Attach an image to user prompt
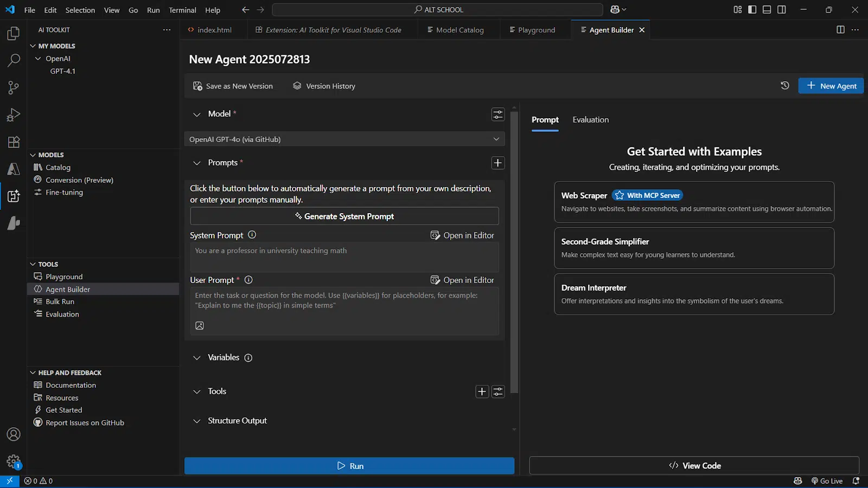The height and width of the screenshot is (488, 868). pyautogui.click(x=200, y=325)
